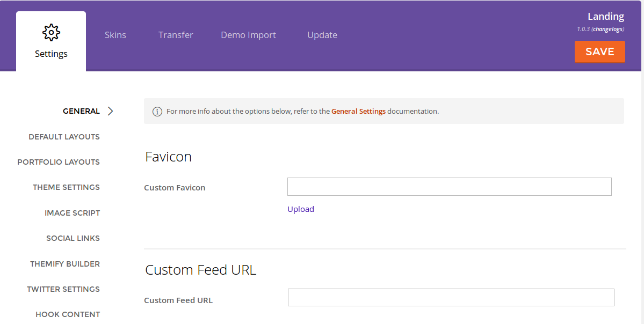Navigate to Portfolio Layouts
644x324 pixels.
point(59,162)
